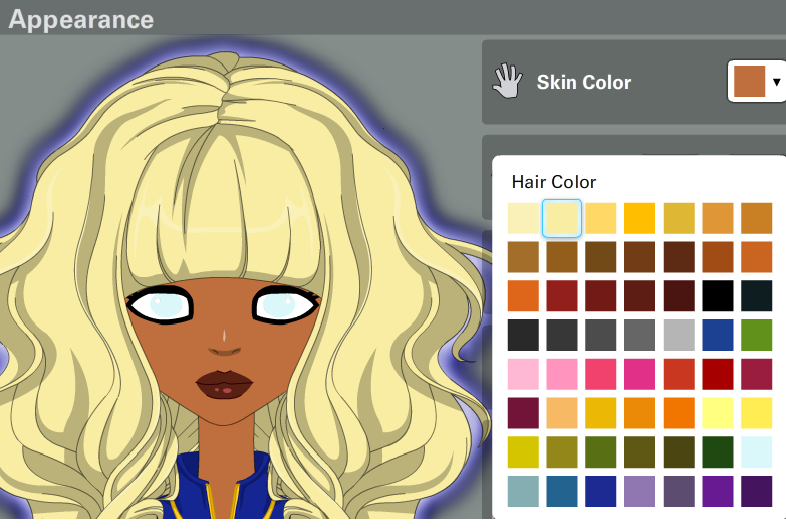Pick the light pink hair color swatch
This screenshot has width=786, height=531.
[524, 374]
